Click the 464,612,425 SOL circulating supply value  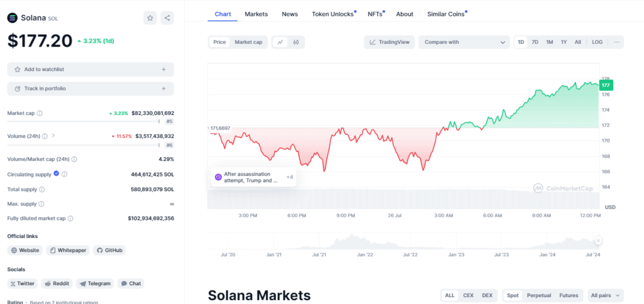pyautogui.click(x=152, y=175)
